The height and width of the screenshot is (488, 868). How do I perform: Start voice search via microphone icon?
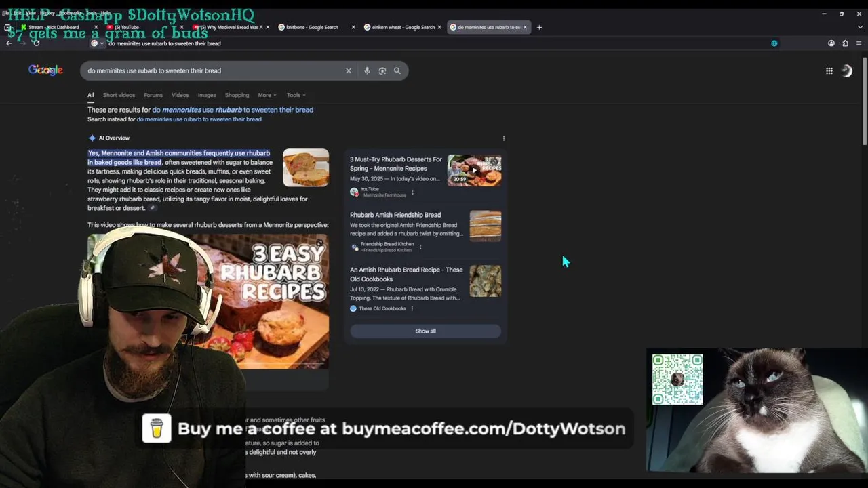coord(367,70)
